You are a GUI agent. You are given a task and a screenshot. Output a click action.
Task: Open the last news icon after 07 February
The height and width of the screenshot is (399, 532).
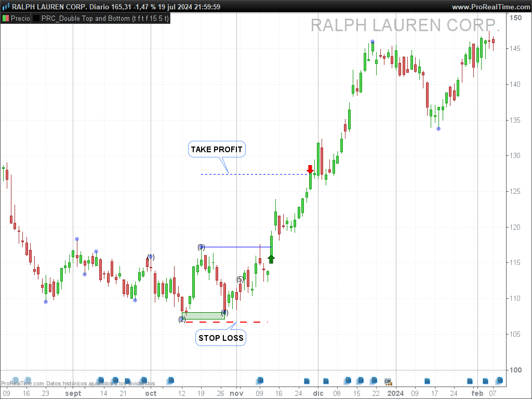[x=499, y=380]
